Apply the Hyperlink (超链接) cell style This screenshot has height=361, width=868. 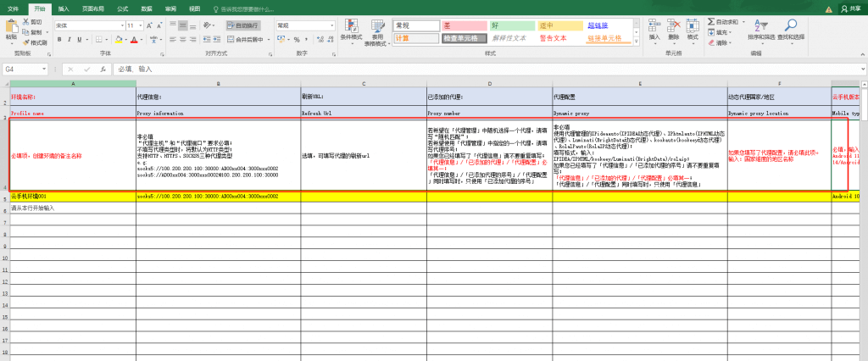pos(600,25)
